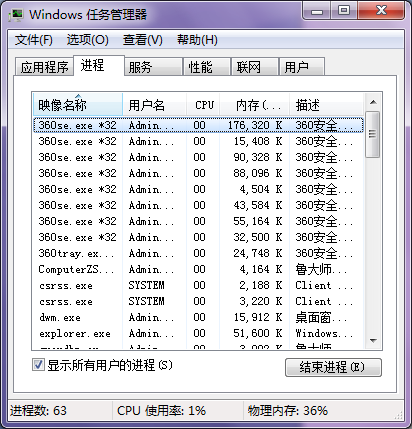Maximize the Task Manager window
Viewport: 412px width, 429px height.
pos(344,11)
